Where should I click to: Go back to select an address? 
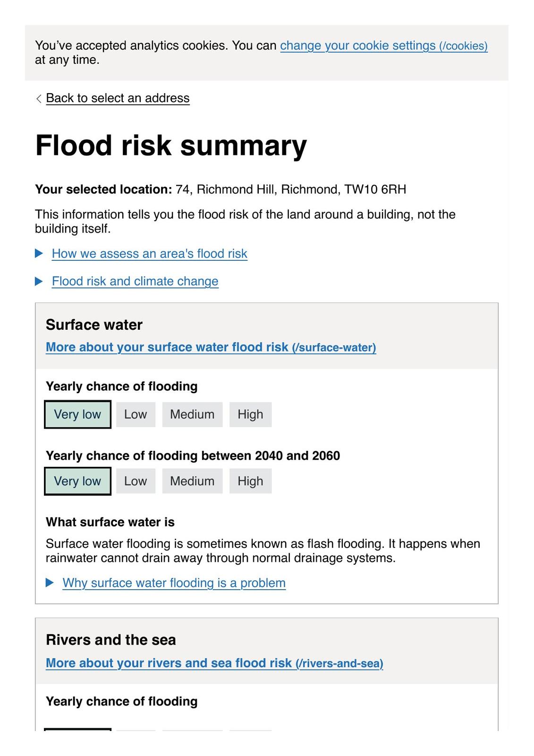118,98
